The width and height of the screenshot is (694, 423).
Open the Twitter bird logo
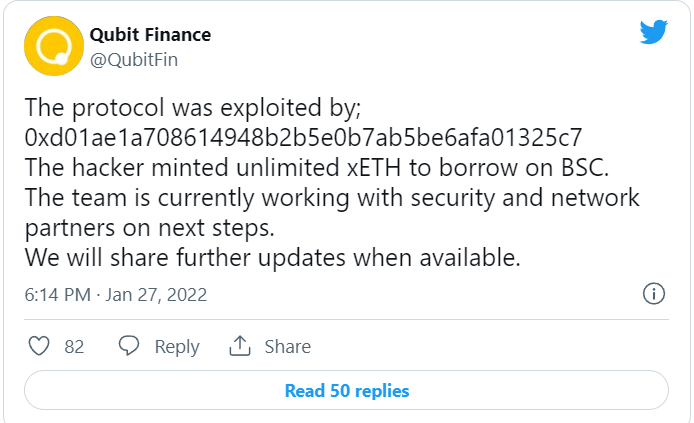click(653, 32)
